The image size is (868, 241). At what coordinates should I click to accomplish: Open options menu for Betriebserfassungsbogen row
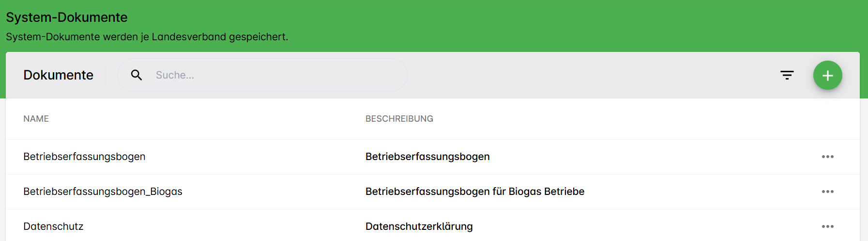[x=827, y=157]
